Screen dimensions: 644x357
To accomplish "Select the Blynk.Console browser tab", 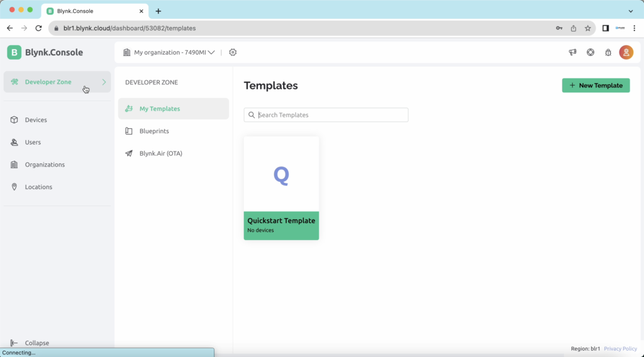I will pyautogui.click(x=94, y=11).
